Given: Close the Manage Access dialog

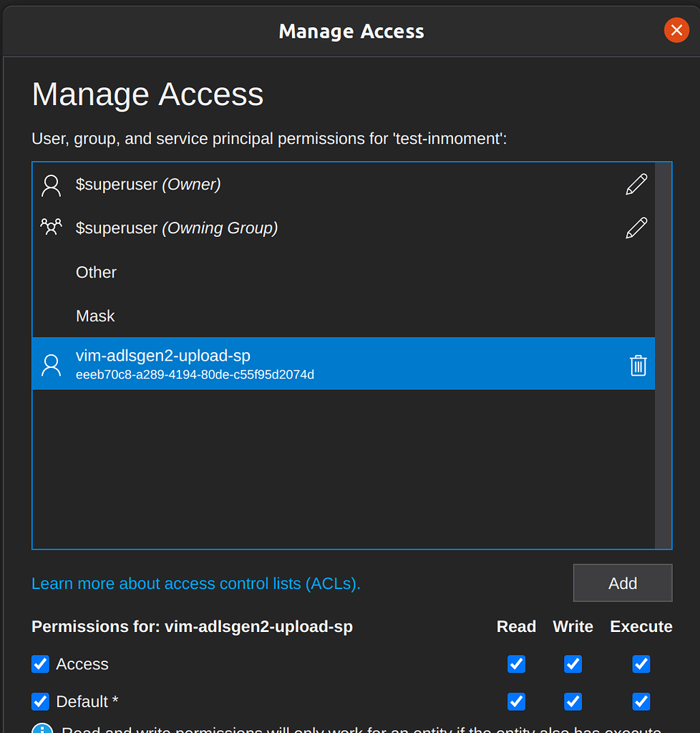Looking at the screenshot, I should click(676, 30).
